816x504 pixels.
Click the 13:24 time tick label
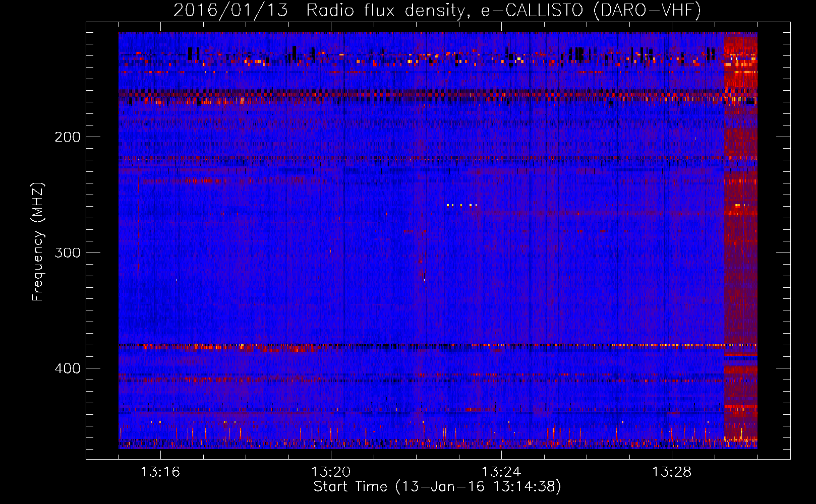(x=501, y=472)
